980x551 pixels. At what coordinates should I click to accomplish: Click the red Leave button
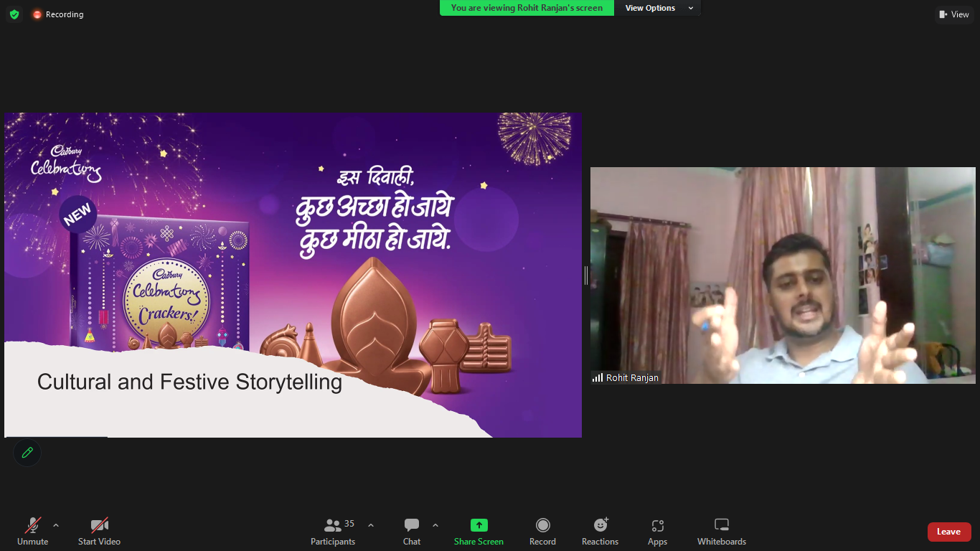click(949, 532)
